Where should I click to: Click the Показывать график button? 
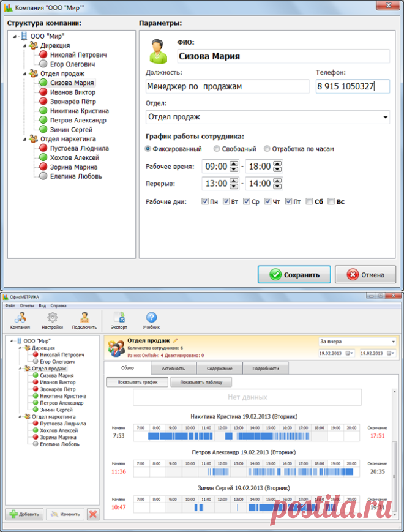click(x=137, y=382)
